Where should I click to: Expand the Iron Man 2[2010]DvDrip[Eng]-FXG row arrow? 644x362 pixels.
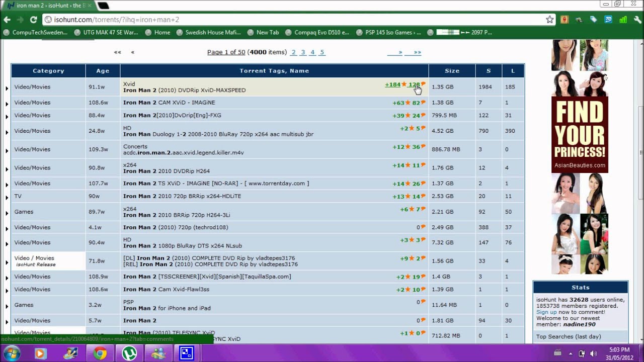[7, 117]
